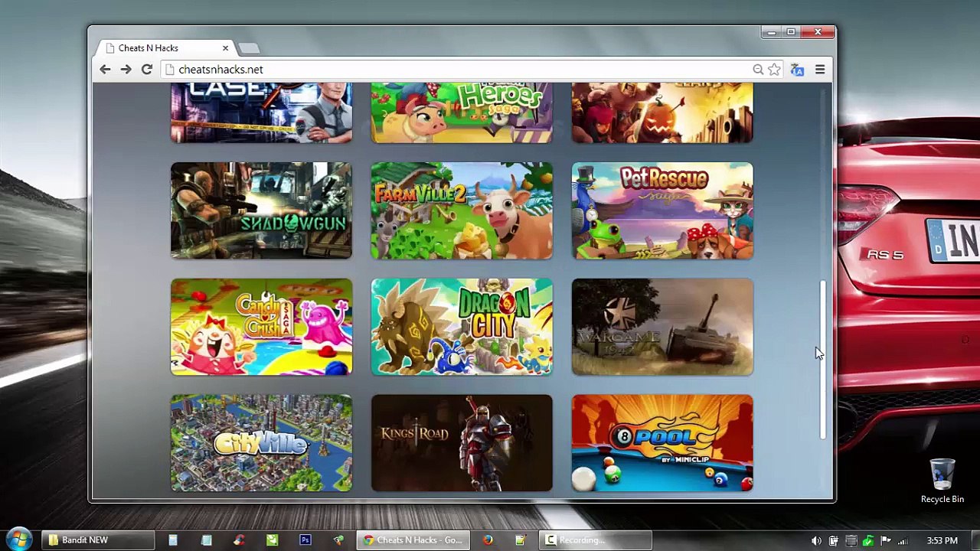Open the green checkmark app taskbar icon
This screenshot has height=551, width=980.
pos(272,540)
